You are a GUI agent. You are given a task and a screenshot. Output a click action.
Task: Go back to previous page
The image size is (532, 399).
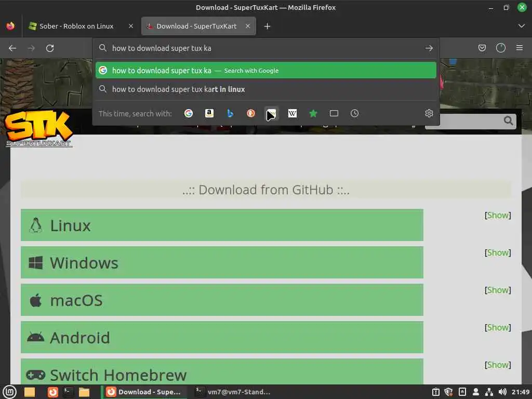[12, 48]
